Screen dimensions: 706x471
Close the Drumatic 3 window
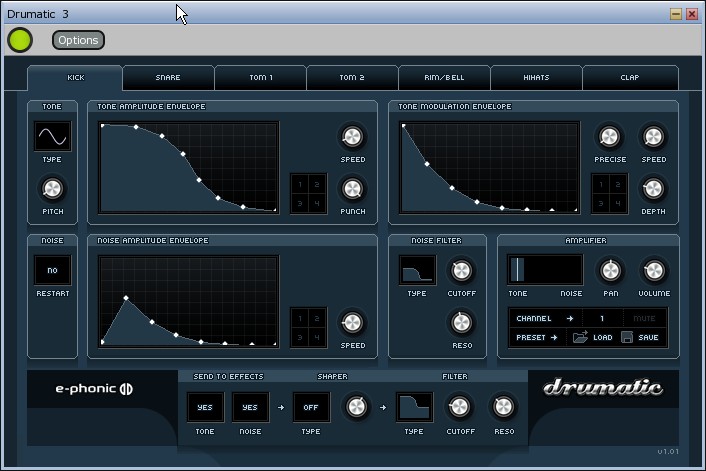point(692,14)
